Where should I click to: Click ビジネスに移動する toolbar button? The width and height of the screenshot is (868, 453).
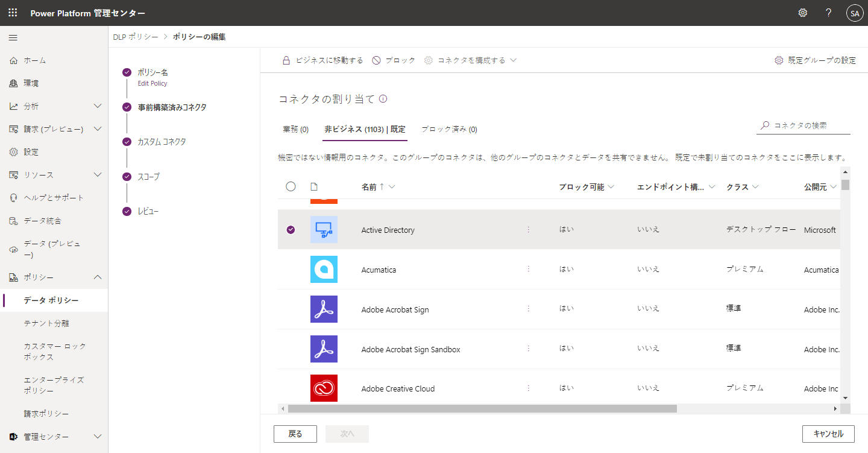323,60
